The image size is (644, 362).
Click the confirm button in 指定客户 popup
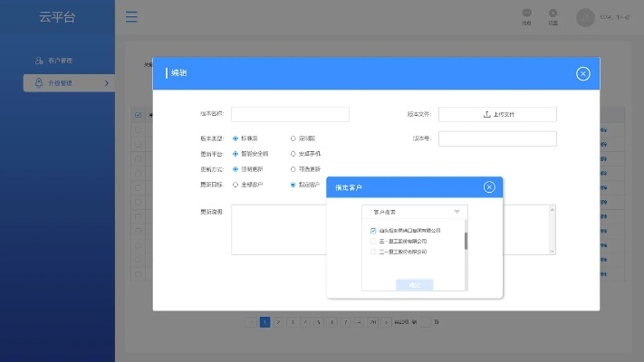pyautogui.click(x=414, y=284)
